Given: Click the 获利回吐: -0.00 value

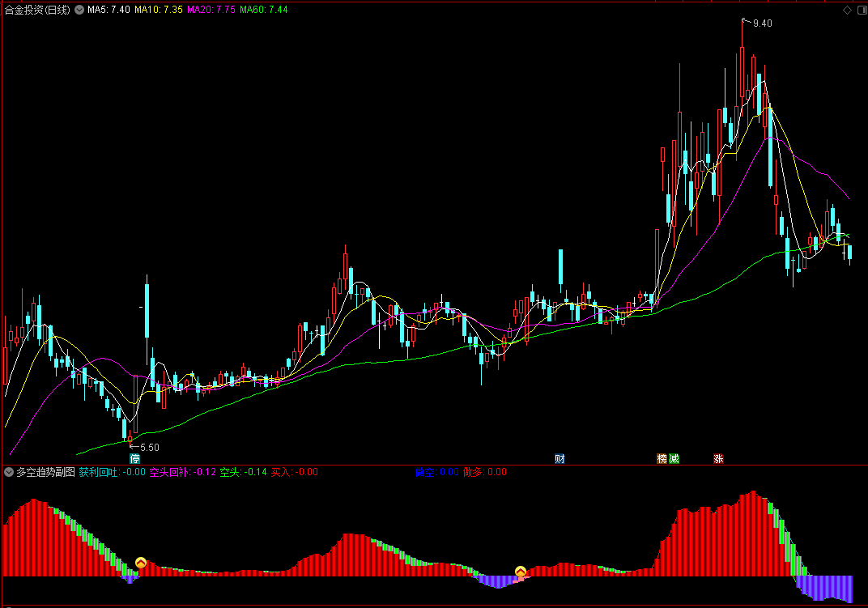Looking at the screenshot, I should pos(112,472).
